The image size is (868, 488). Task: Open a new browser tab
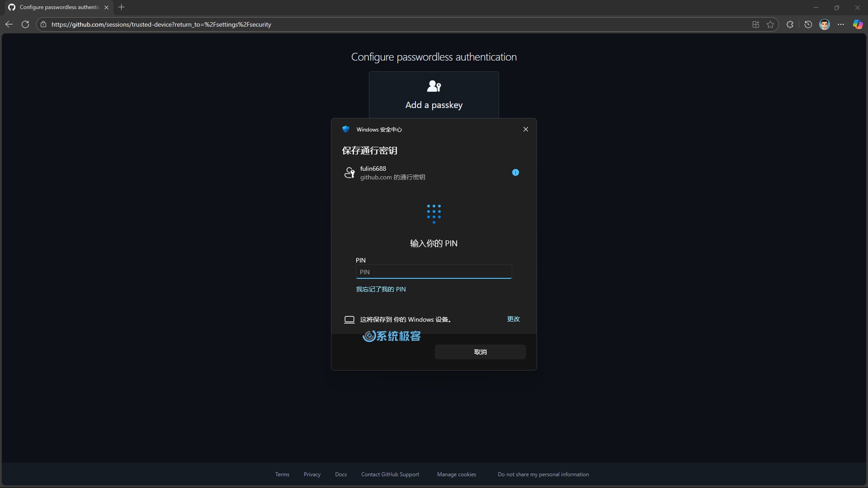pyautogui.click(x=121, y=7)
